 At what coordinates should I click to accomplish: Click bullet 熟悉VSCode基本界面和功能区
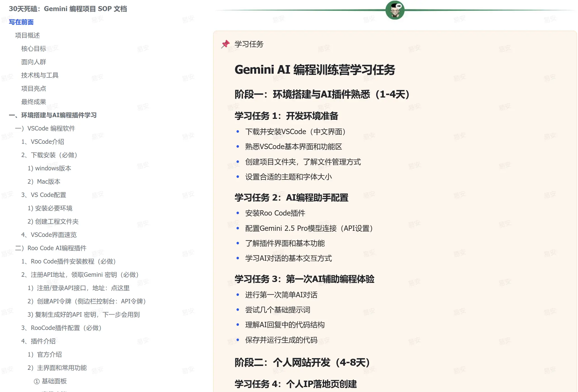pos(294,147)
